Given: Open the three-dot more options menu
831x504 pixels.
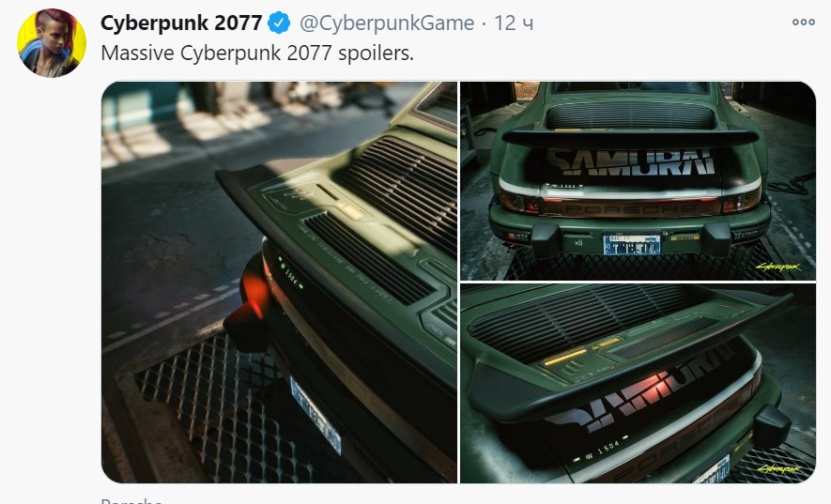Looking at the screenshot, I should click(804, 23).
